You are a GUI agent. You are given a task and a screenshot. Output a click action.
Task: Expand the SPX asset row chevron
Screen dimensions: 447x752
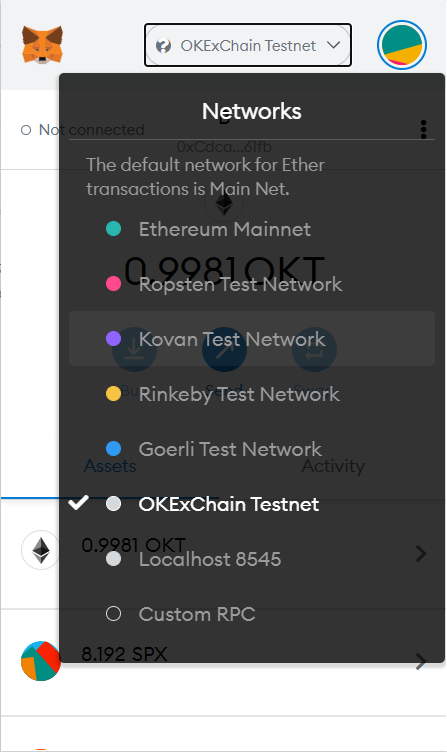coord(421,661)
